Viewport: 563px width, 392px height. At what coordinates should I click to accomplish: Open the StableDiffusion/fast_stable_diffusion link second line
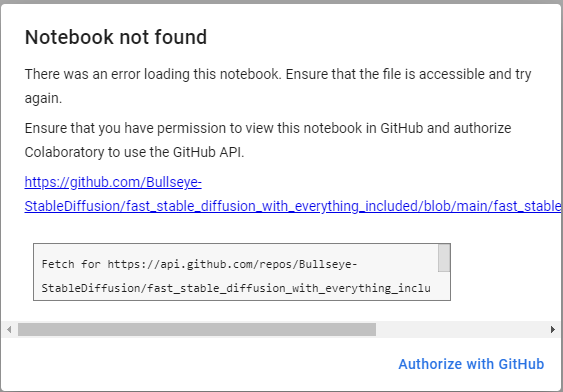(x=293, y=206)
